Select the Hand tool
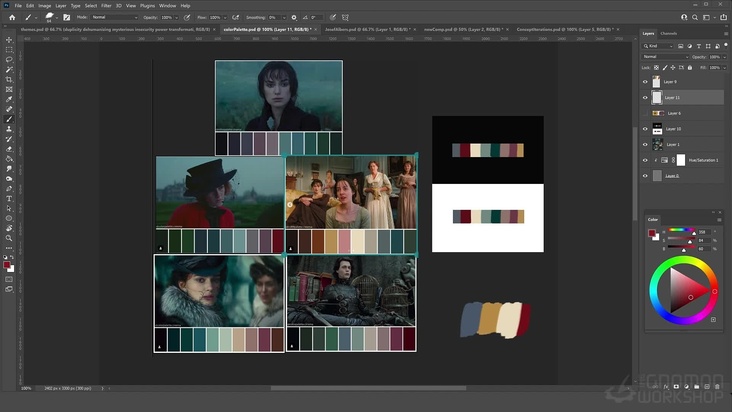This screenshot has width=732, height=412. [9, 228]
